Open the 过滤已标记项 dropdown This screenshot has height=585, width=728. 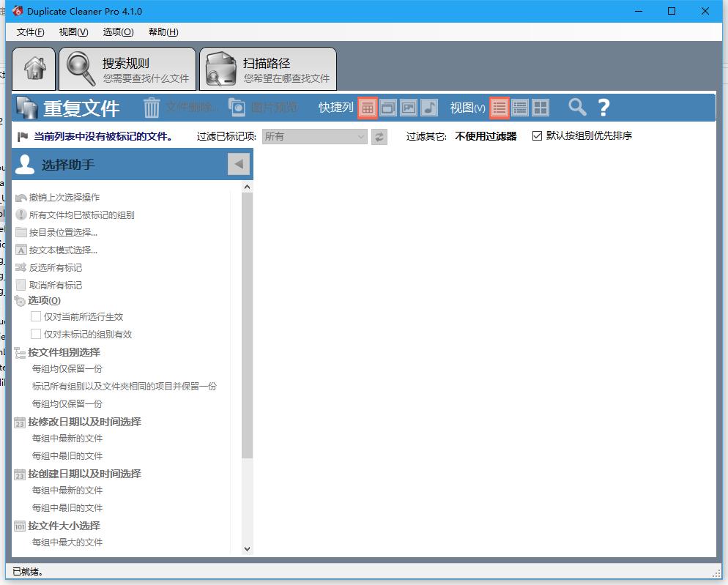(313, 137)
